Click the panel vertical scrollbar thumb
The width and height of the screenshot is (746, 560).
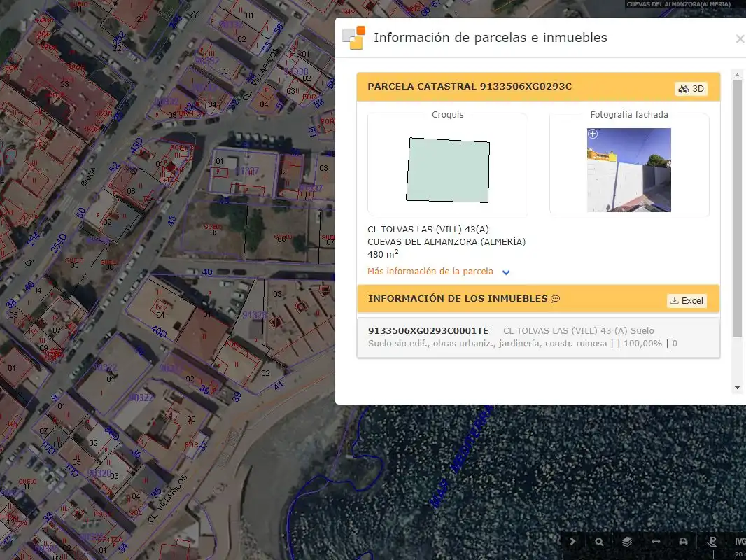737,209
